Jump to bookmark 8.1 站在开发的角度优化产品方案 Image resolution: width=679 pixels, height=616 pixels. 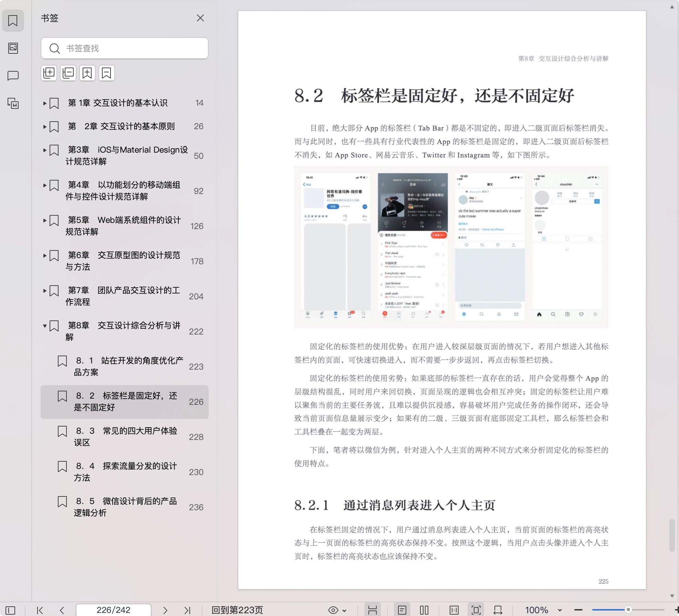pyautogui.click(x=125, y=367)
